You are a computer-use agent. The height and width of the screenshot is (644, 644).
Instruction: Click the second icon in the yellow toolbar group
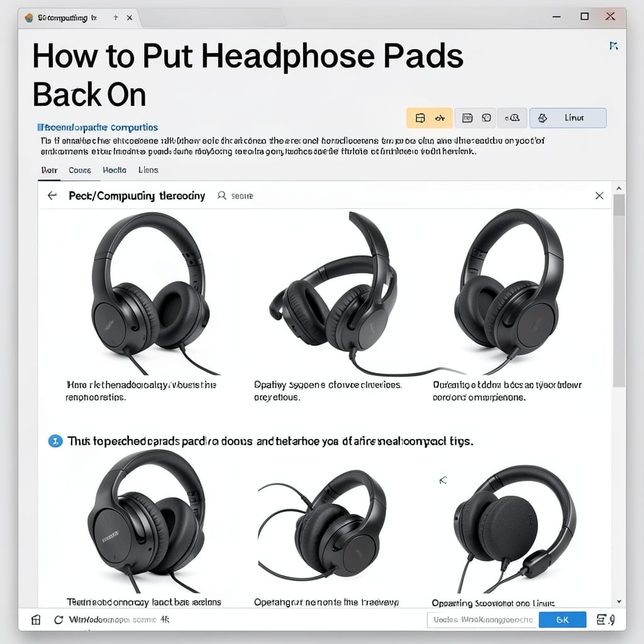(440, 118)
